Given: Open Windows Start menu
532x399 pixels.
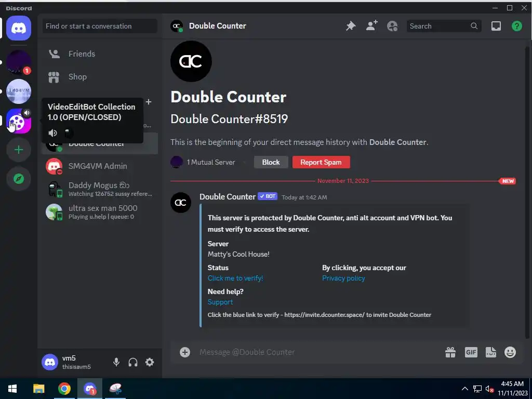Looking at the screenshot, I should click(x=12, y=389).
